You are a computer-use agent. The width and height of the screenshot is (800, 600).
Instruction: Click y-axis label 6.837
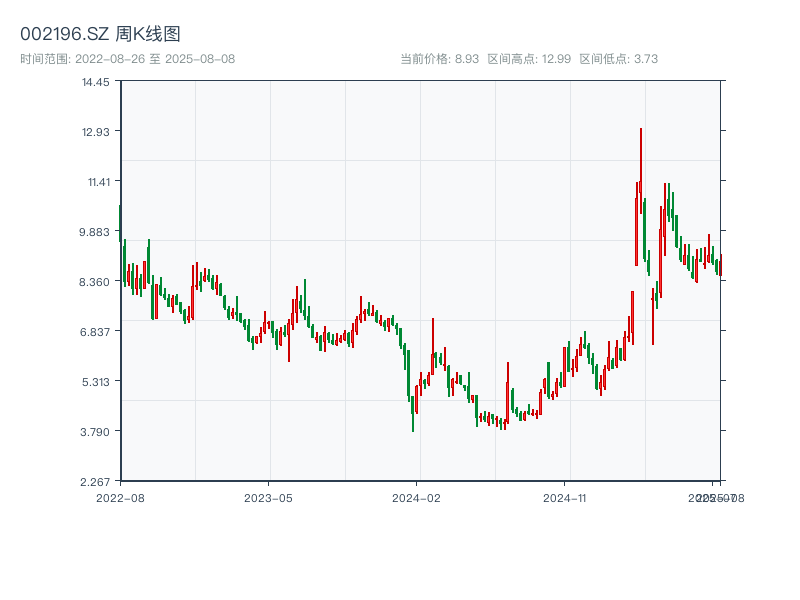(94, 332)
